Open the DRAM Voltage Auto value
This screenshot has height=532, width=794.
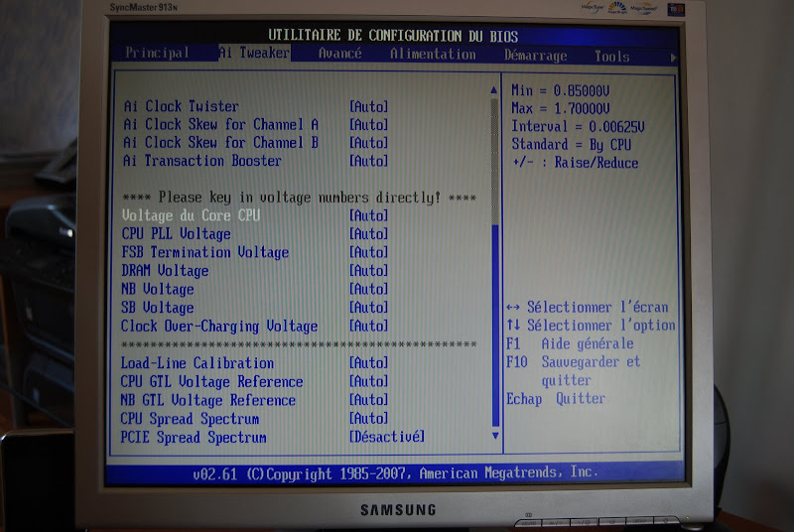point(368,271)
